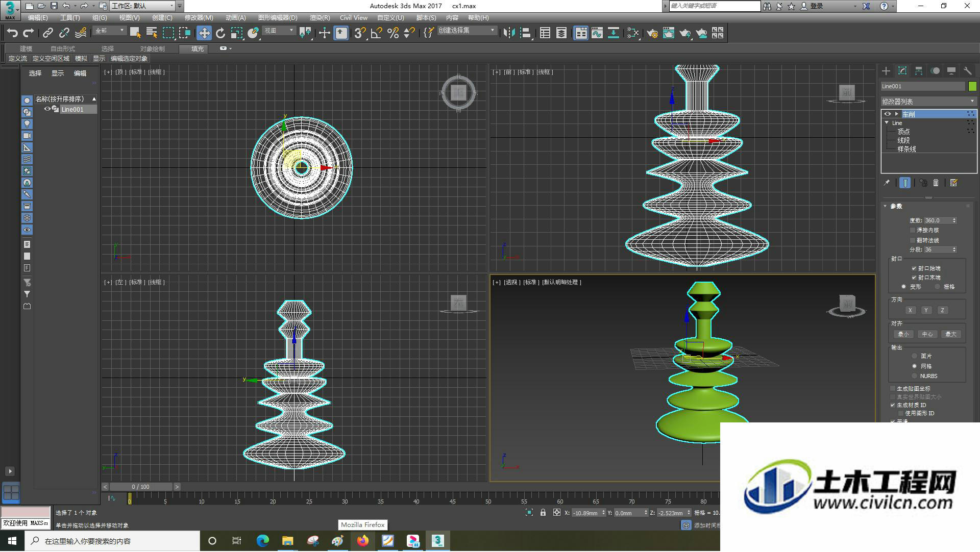Activate the Select and Rotate tool

click(x=220, y=33)
